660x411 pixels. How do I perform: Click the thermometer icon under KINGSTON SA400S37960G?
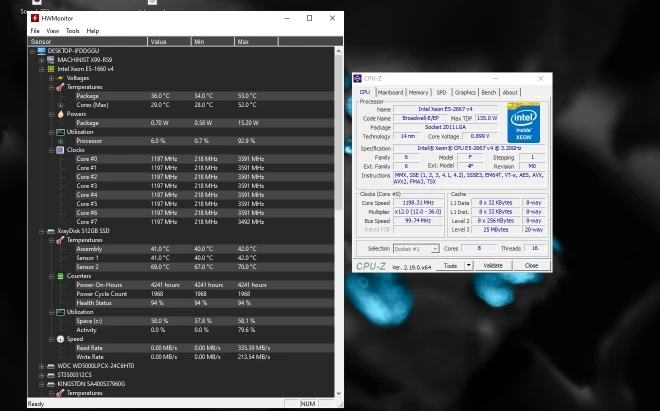point(60,393)
